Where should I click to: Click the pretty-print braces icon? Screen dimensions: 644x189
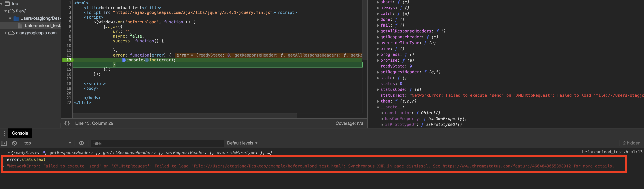[67, 123]
